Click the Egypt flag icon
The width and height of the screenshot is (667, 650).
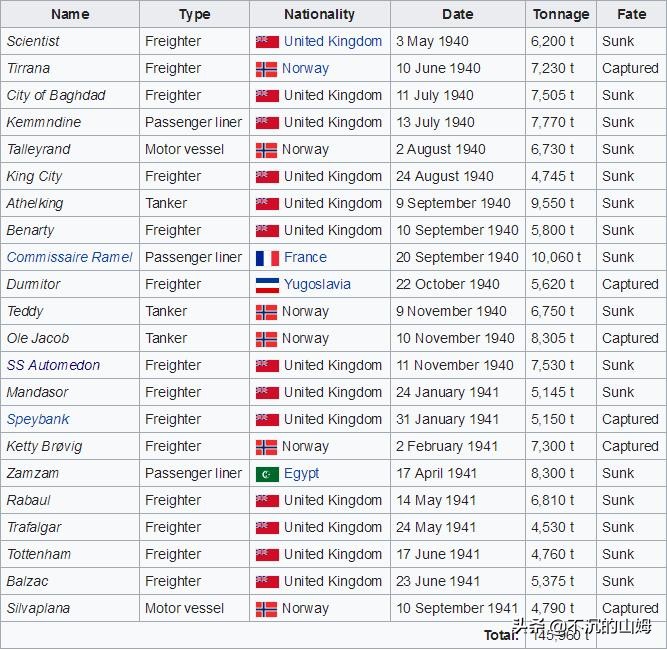click(267, 473)
